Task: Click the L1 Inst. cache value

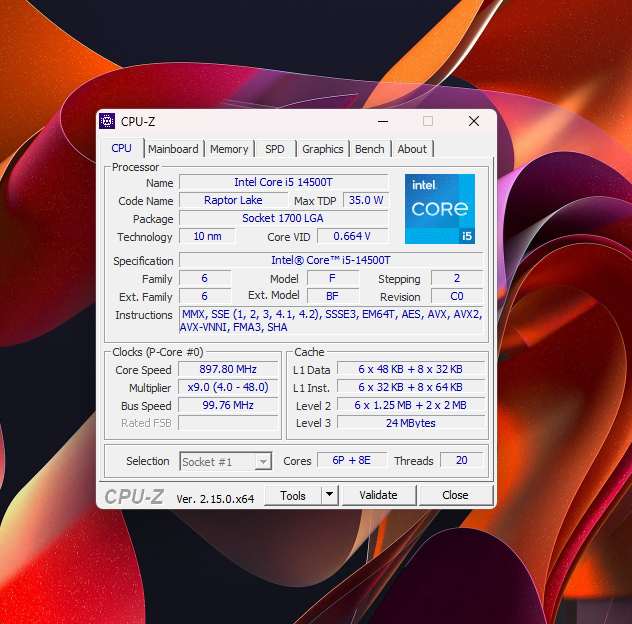Action: pyautogui.click(x=411, y=387)
